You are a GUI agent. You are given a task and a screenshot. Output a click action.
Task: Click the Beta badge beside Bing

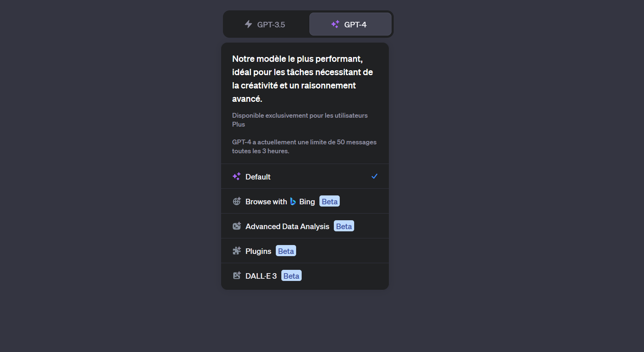click(x=329, y=201)
